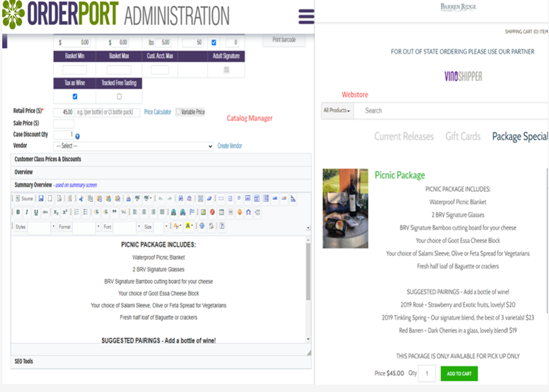Toggle Underline formatting
Screen dimensions: 549x392
coord(36,212)
